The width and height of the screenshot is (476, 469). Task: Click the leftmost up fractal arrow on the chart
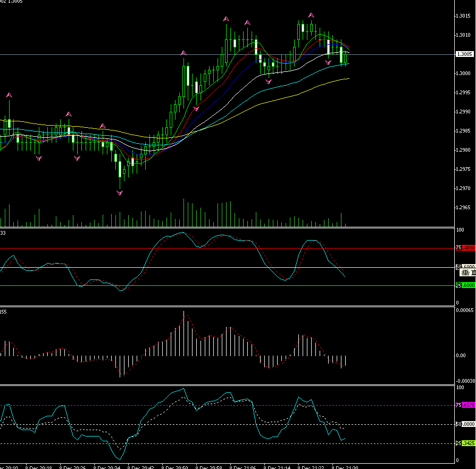[9, 95]
